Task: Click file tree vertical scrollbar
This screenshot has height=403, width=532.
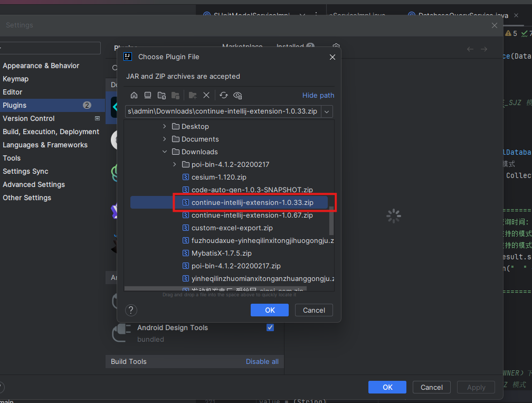Action: 331,220
